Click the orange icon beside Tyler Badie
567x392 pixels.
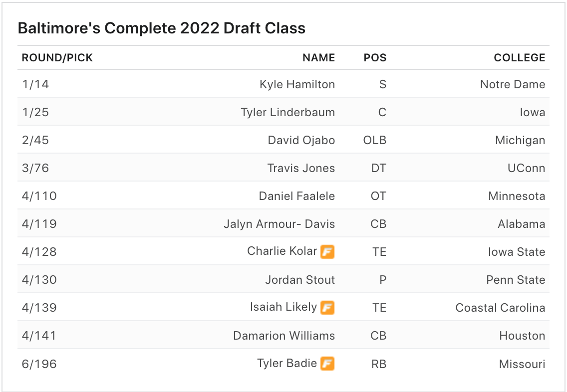point(327,364)
